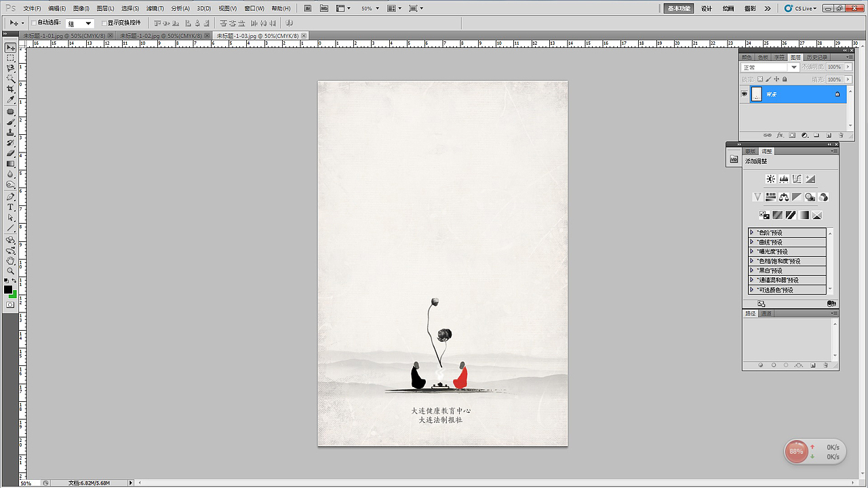This screenshot has width=868, height=488.
Task: Click the green background color swatch
Action: click(x=14, y=294)
